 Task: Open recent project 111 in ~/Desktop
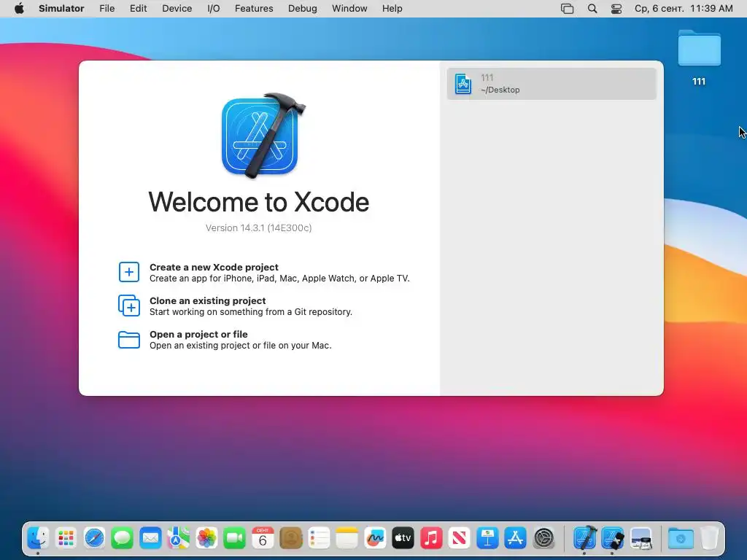pos(551,84)
